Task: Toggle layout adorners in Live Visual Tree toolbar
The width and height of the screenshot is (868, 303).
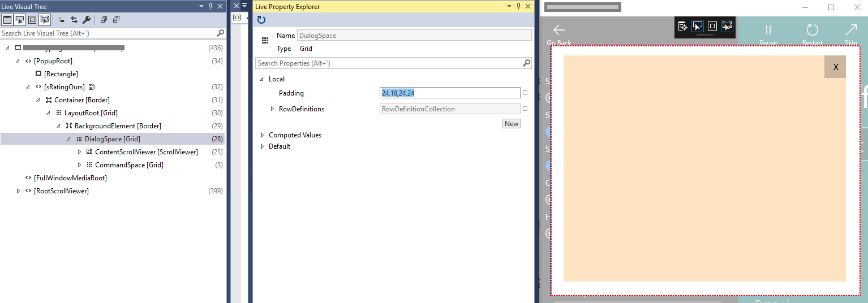Action: coord(32,20)
